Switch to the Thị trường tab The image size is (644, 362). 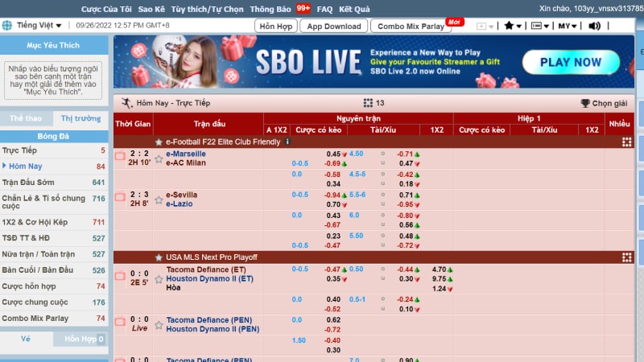tap(80, 118)
